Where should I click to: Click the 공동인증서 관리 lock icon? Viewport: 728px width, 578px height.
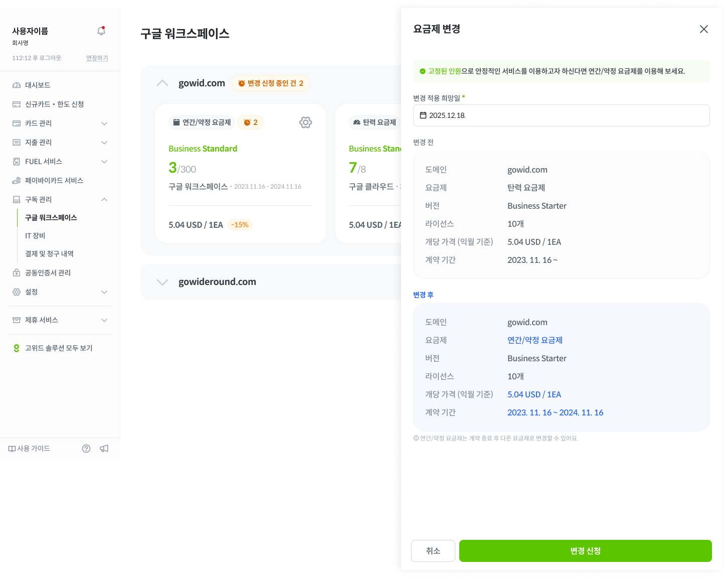coord(17,273)
